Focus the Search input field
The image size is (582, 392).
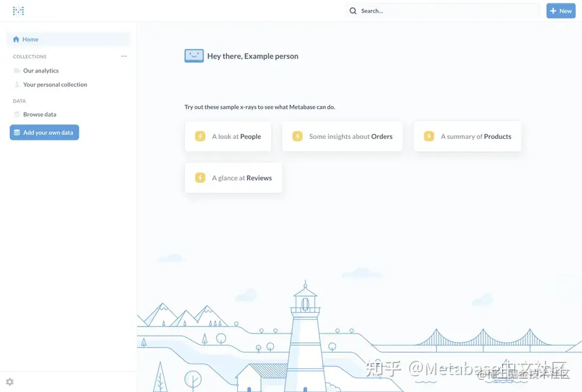(x=442, y=11)
